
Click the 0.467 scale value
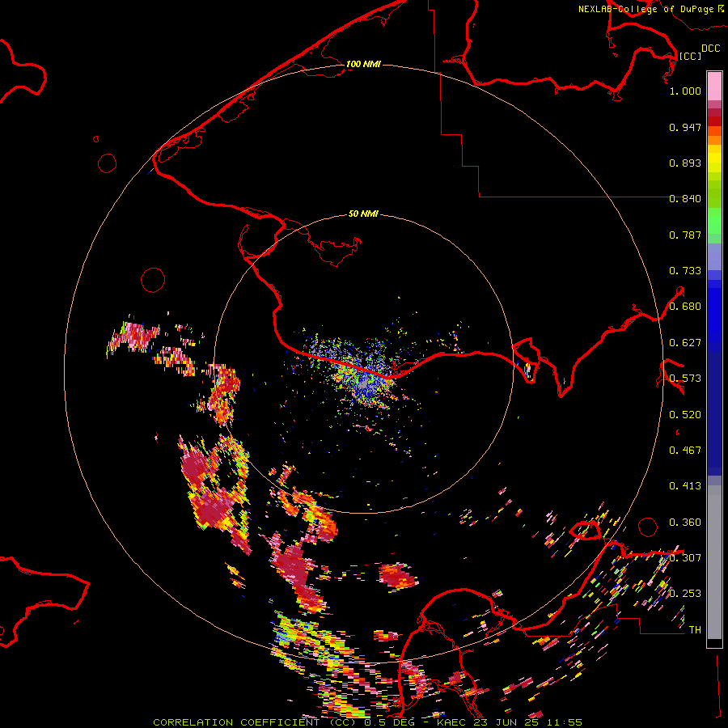click(685, 451)
